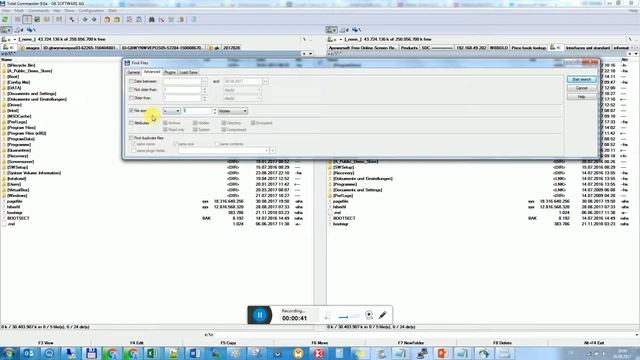Click the first orange pack-files toolbar icon
Screen dimensions: 640x360
107,19
